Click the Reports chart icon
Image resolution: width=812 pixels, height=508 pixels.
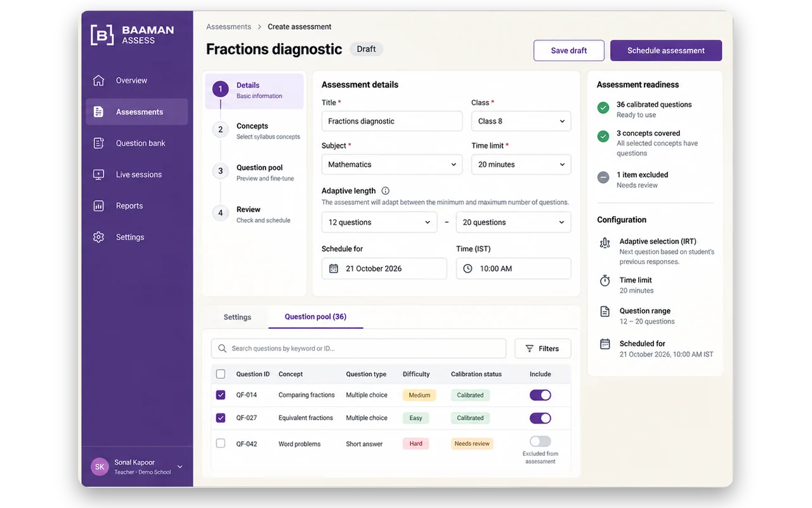tap(98, 206)
